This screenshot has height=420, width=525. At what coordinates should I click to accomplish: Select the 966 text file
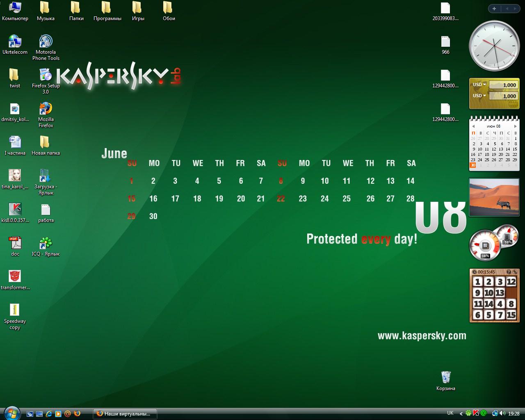tap(445, 45)
